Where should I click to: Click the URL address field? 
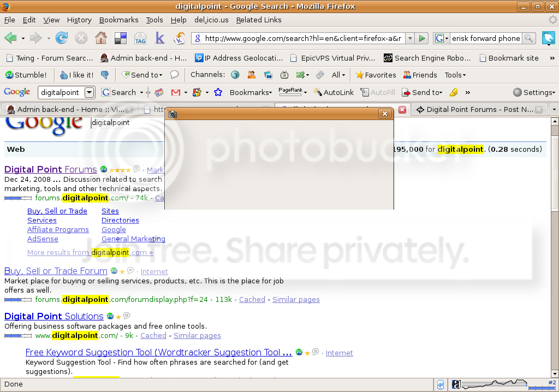click(303, 38)
